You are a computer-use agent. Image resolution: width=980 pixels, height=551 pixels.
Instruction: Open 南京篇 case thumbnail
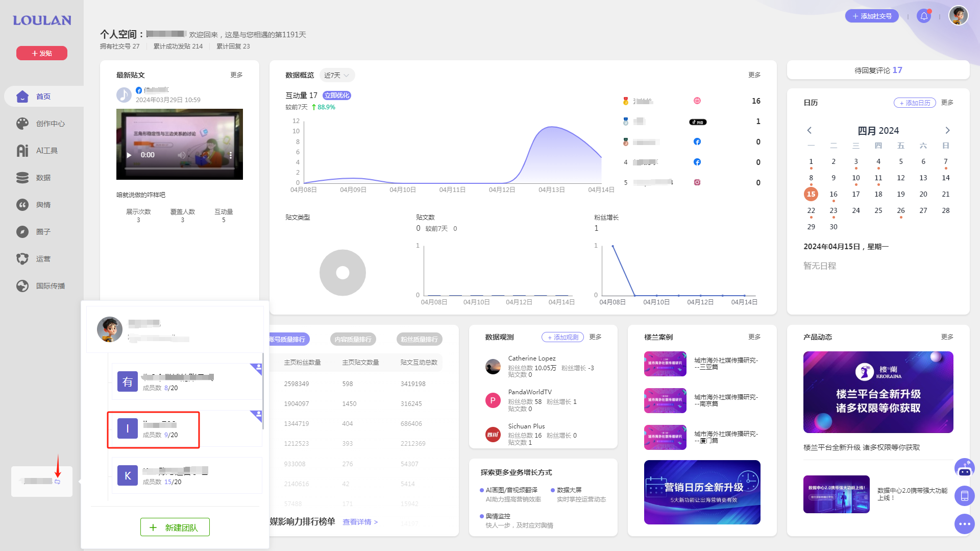pyautogui.click(x=665, y=400)
